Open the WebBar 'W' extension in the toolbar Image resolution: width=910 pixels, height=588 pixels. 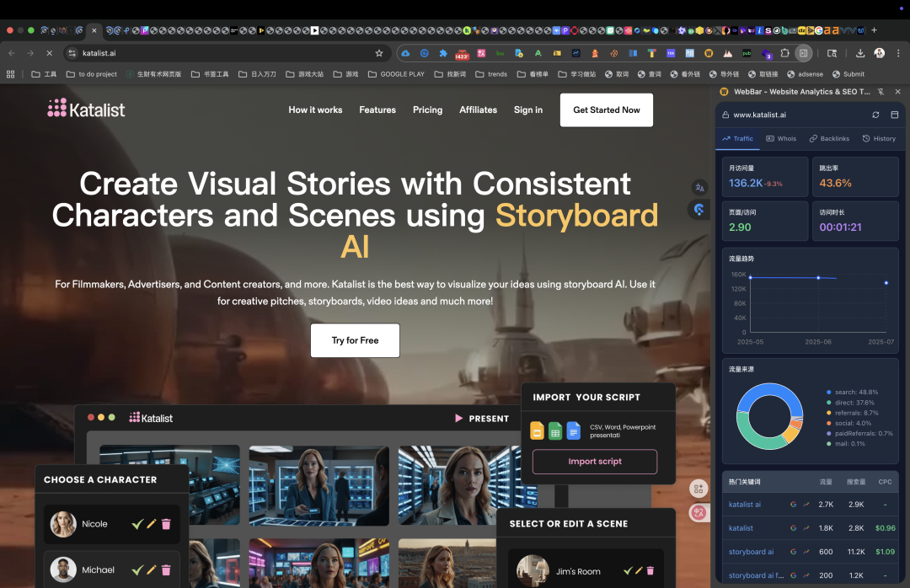[x=709, y=53]
